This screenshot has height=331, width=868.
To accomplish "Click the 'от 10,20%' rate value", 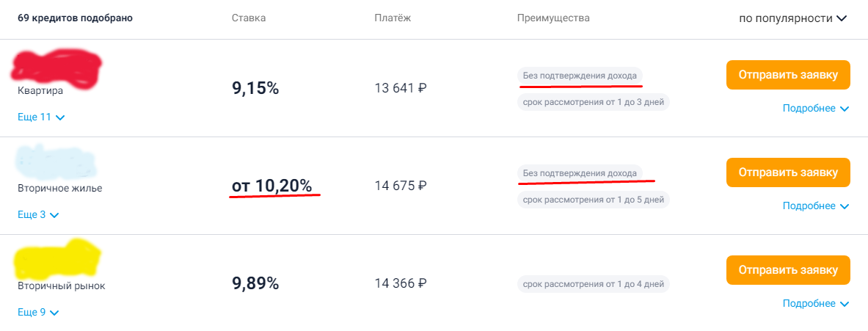I will point(271,186).
